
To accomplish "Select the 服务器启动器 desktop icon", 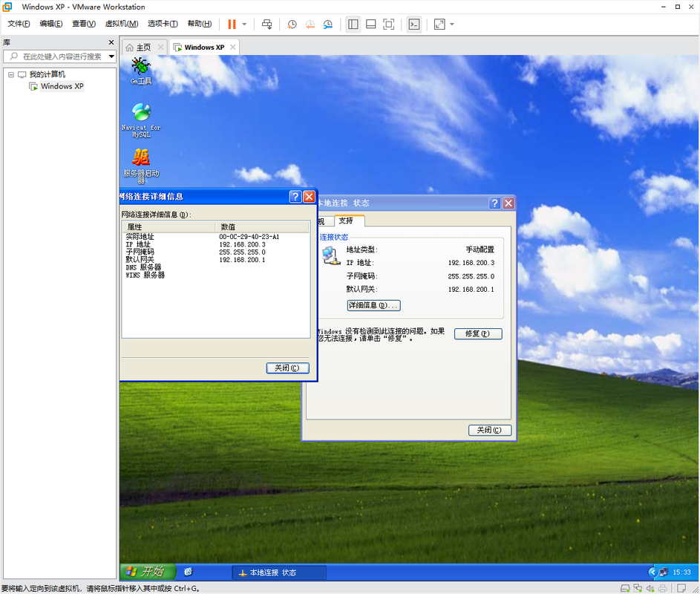I will pos(141,166).
